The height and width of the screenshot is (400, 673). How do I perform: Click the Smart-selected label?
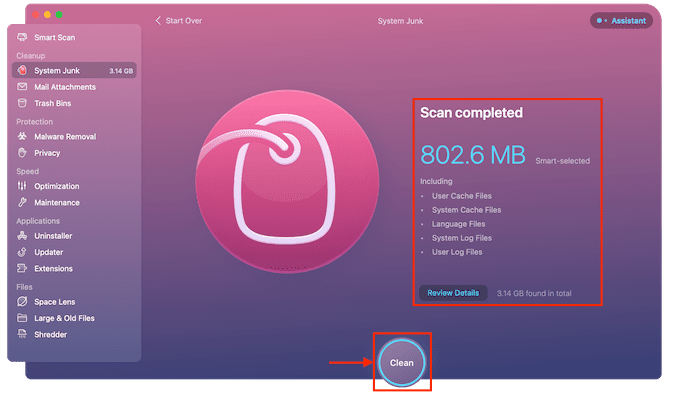coord(562,161)
